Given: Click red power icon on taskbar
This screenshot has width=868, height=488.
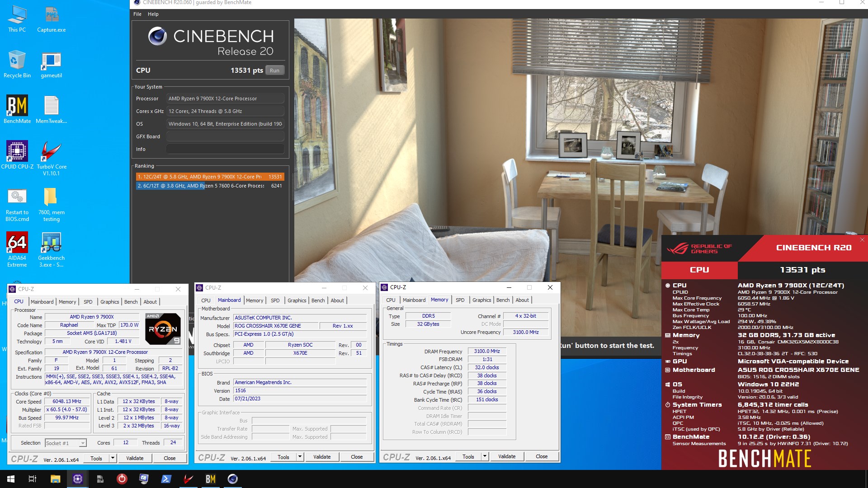Looking at the screenshot, I should coord(122,479).
